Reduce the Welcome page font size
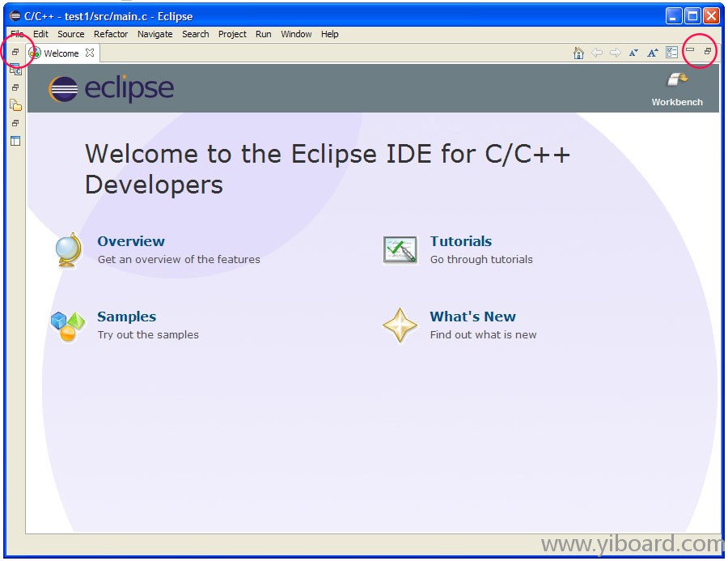Image resolution: width=728 pixels, height=561 pixels. (633, 53)
